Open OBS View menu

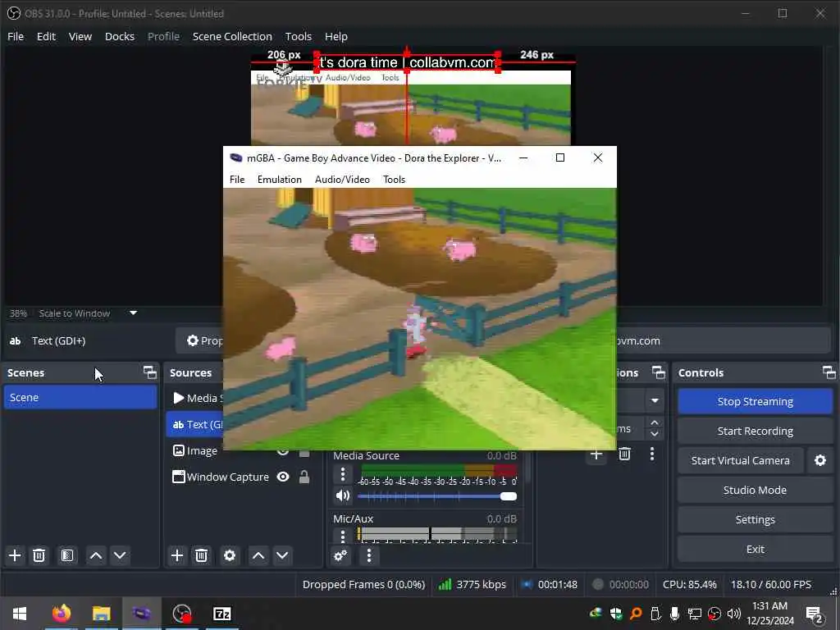tap(80, 36)
